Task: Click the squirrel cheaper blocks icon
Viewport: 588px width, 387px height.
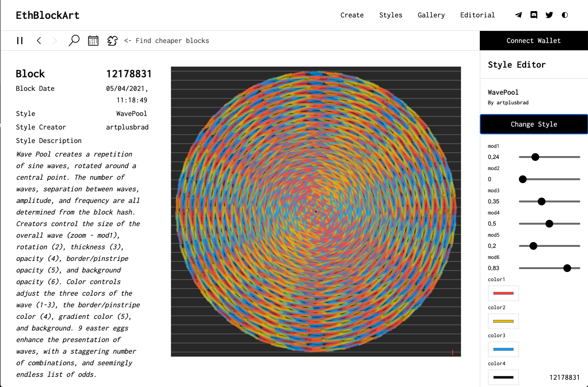Action: 112,41
